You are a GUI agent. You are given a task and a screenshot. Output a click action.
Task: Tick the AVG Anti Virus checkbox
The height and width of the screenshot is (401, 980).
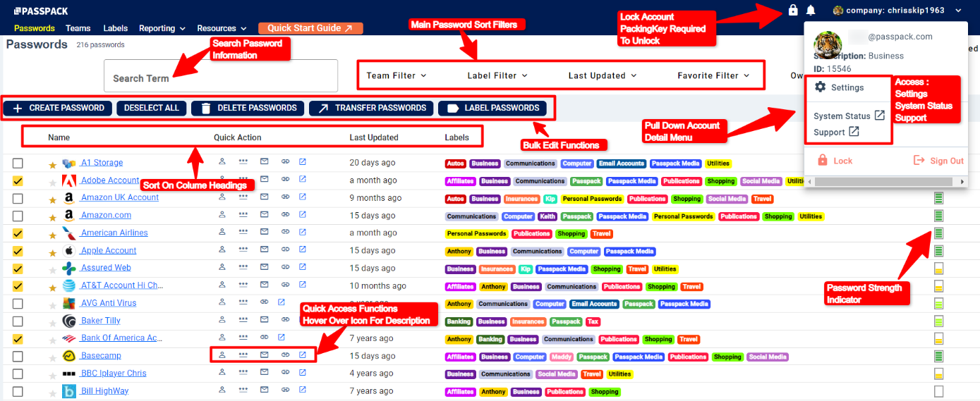(18, 304)
